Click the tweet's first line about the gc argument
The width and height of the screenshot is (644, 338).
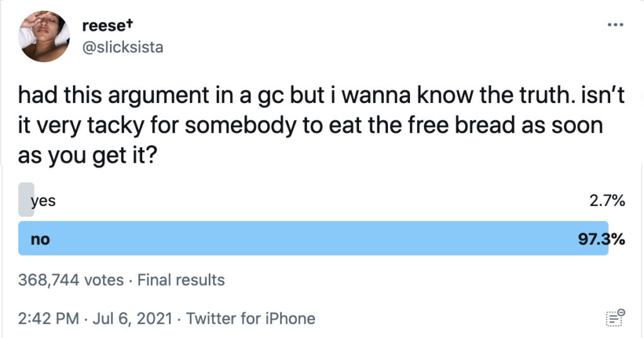click(308, 96)
